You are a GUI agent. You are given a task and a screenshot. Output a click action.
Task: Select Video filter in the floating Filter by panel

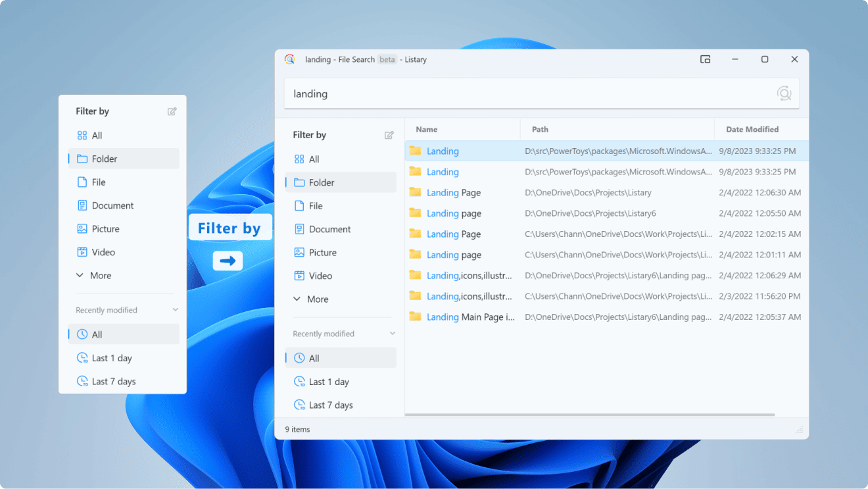124,252
